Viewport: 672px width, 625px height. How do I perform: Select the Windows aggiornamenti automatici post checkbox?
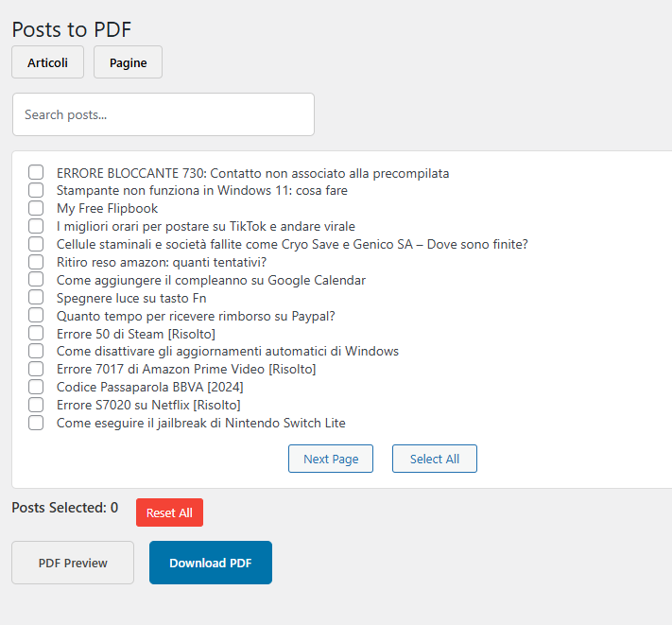pyautogui.click(x=36, y=351)
